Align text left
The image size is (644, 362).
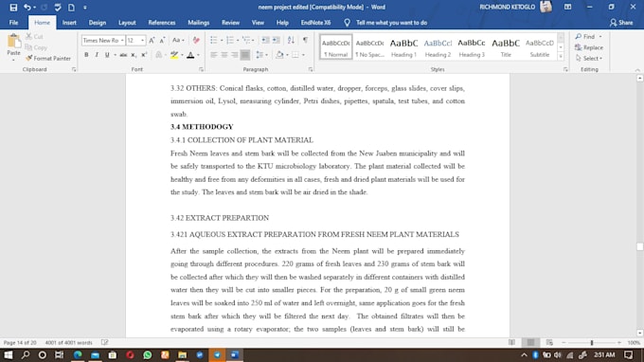click(x=214, y=55)
